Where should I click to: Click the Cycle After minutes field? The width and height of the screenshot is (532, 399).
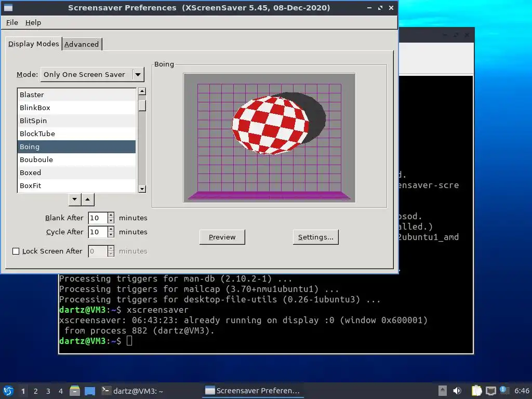point(98,232)
